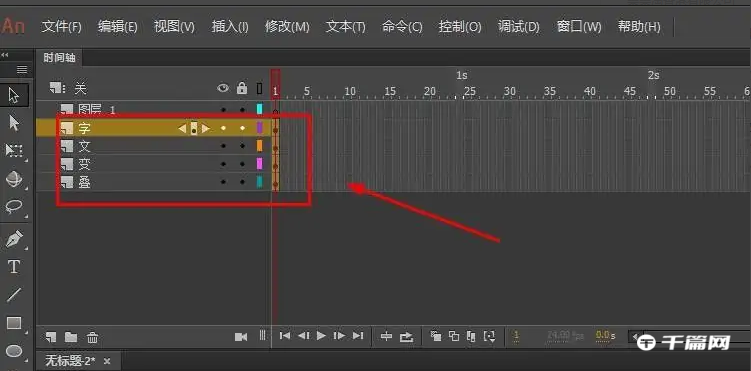
Task: Activate the Lasso tool
Action: [14, 207]
